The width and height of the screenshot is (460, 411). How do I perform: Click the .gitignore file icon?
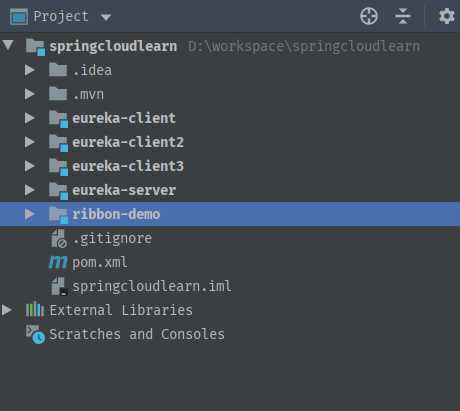[59, 239]
